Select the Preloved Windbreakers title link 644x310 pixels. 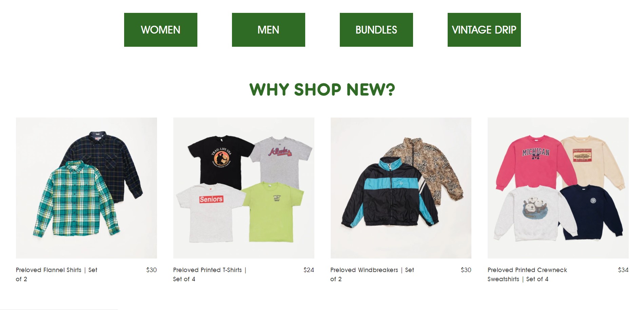[x=372, y=274]
